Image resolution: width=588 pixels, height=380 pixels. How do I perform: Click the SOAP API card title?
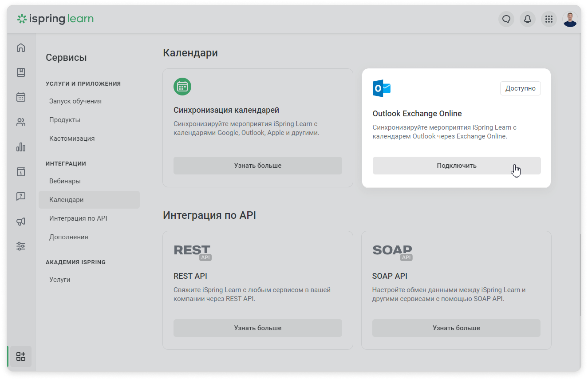pyautogui.click(x=390, y=276)
